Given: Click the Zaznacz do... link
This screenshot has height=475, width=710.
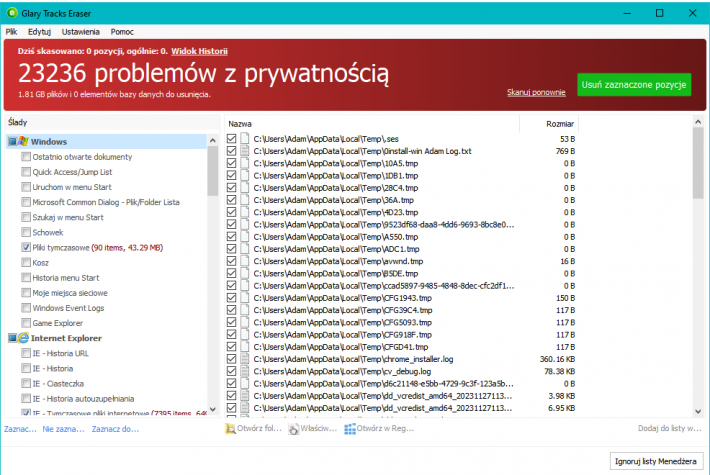Looking at the screenshot, I should pos(115,429).
